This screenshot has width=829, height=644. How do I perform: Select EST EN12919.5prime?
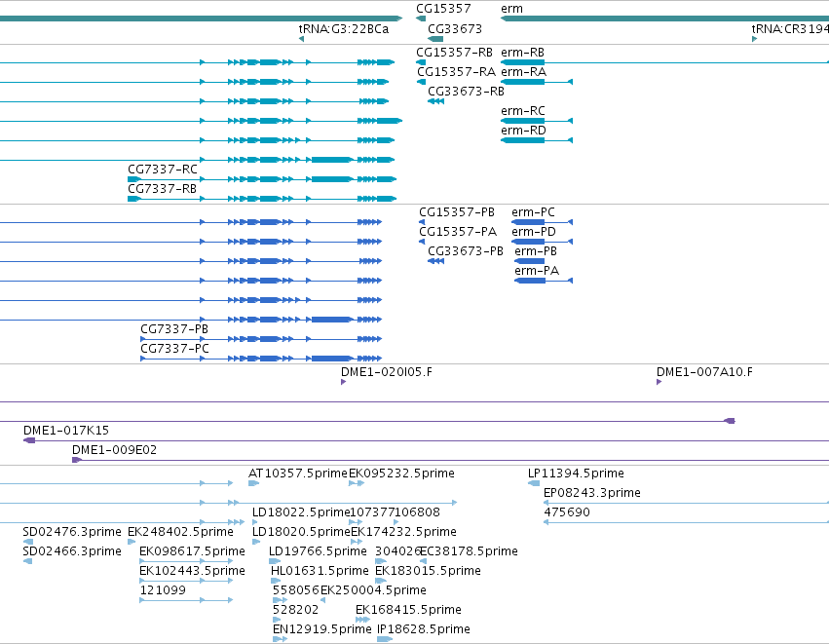[x=322, y=629]
